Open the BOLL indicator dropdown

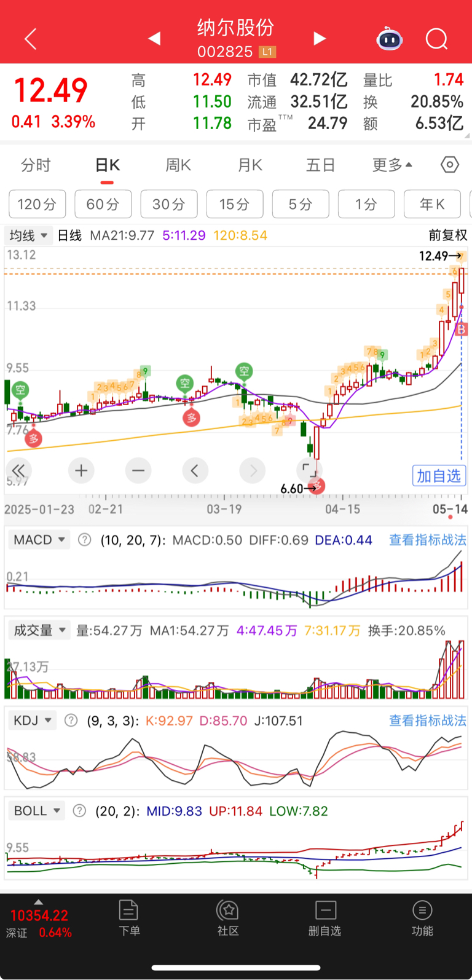click(x=37, y=811)
